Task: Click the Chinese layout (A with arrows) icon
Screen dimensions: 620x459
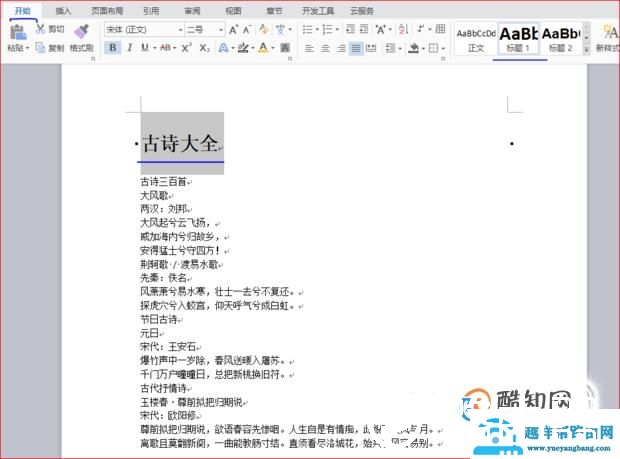Action: coord(381,30)
